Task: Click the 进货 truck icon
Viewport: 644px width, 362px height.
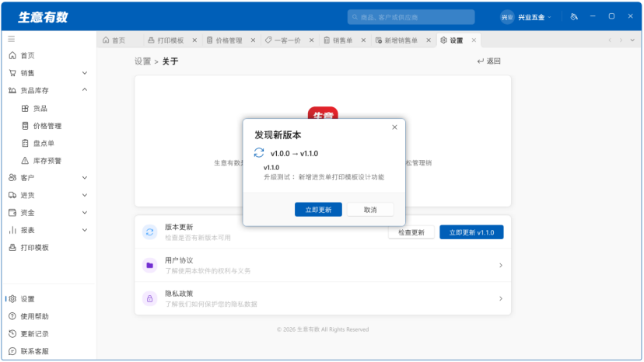Action: 12,195
